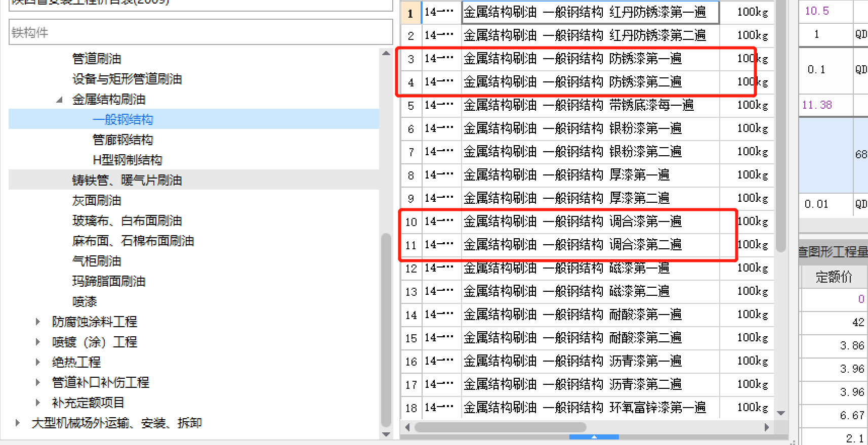Select row 调合漆第一遍

coord(587,221)
